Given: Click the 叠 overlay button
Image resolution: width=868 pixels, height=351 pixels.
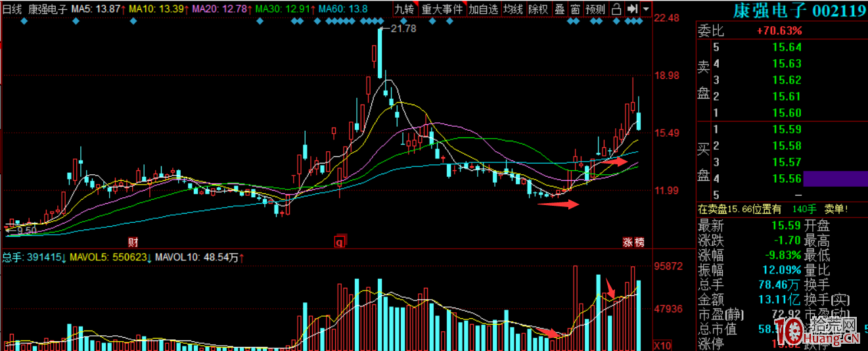Looking at the screenshot, I should (x=560, y=9).
